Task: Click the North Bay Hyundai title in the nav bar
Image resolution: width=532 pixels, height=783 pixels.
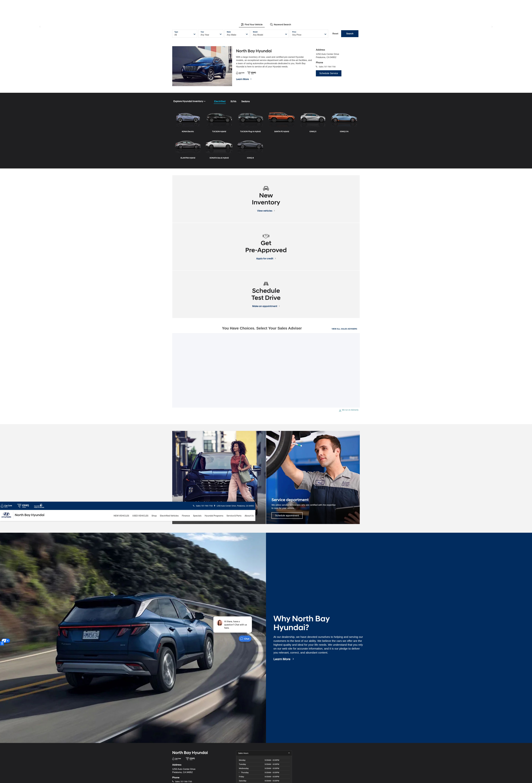Action: coord(30,515)
